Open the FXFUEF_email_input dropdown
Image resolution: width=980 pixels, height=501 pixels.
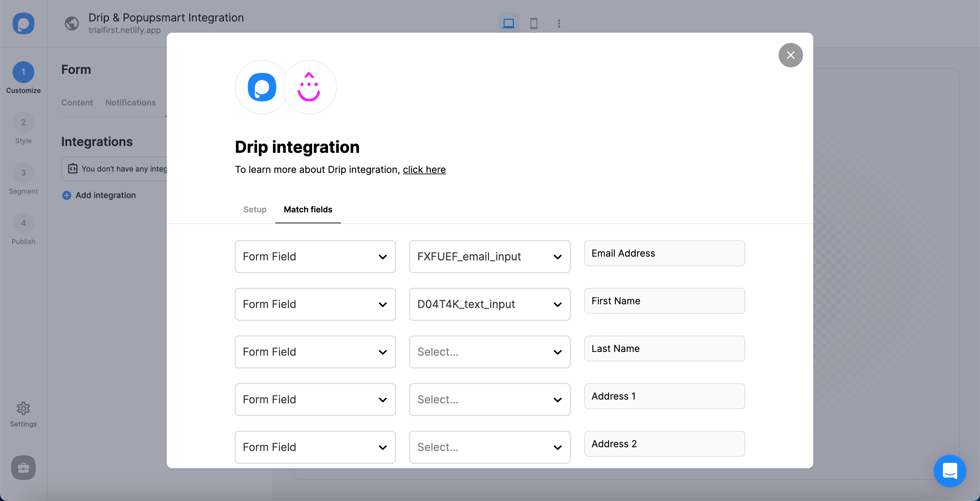point(490,257)
